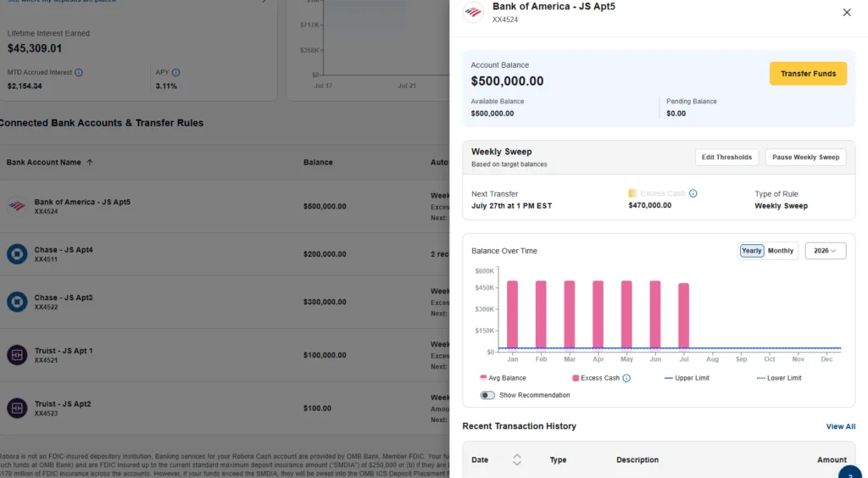The width and height of the screenshot is (868, 478).
Task: Switch balance chart to Yearly view
Action: tap(751, 251)
